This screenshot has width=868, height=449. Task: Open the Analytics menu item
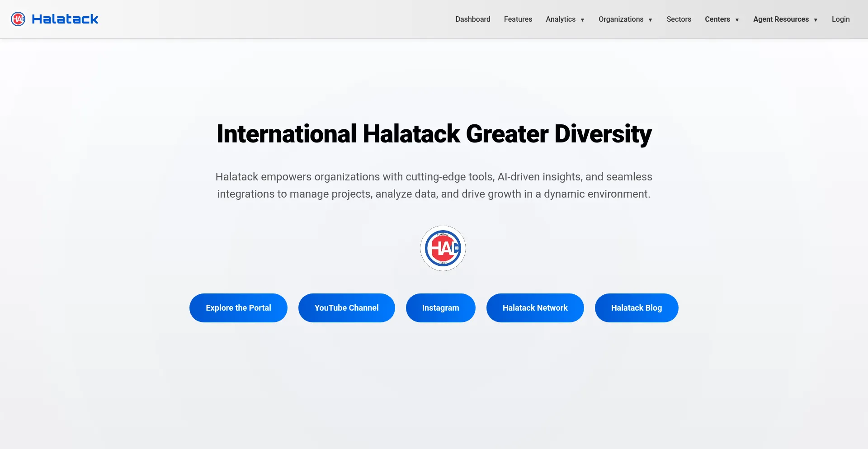pos(560,19)
